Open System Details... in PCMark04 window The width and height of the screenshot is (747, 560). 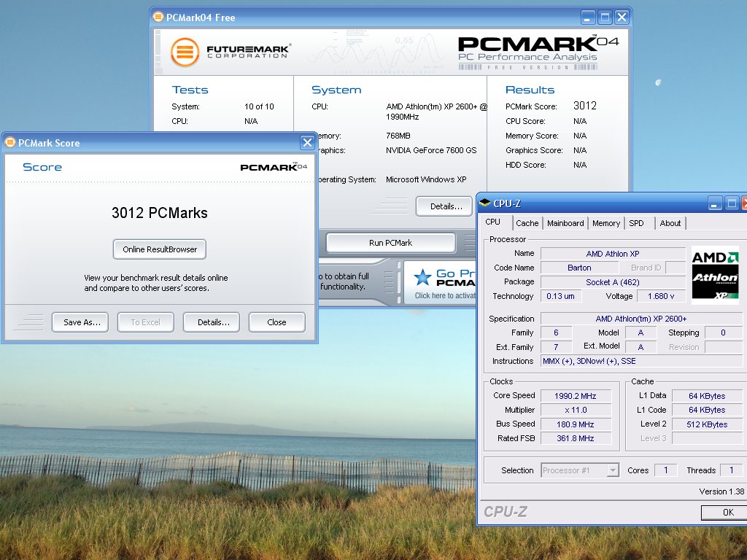[444, 206]
